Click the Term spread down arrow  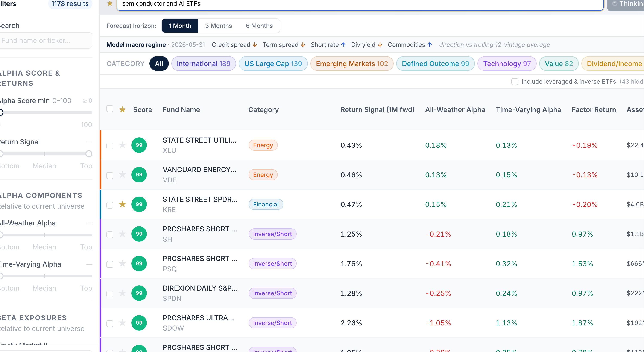303,45
